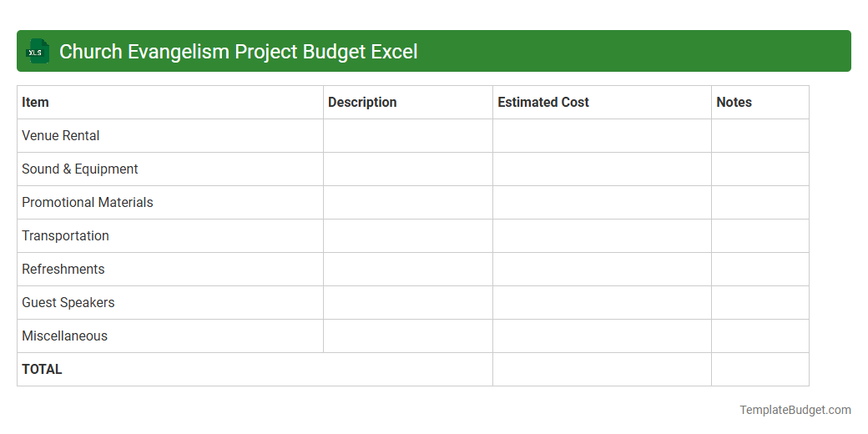
Task: Click the Sound & Equipment row label
Action: [80, 169]
